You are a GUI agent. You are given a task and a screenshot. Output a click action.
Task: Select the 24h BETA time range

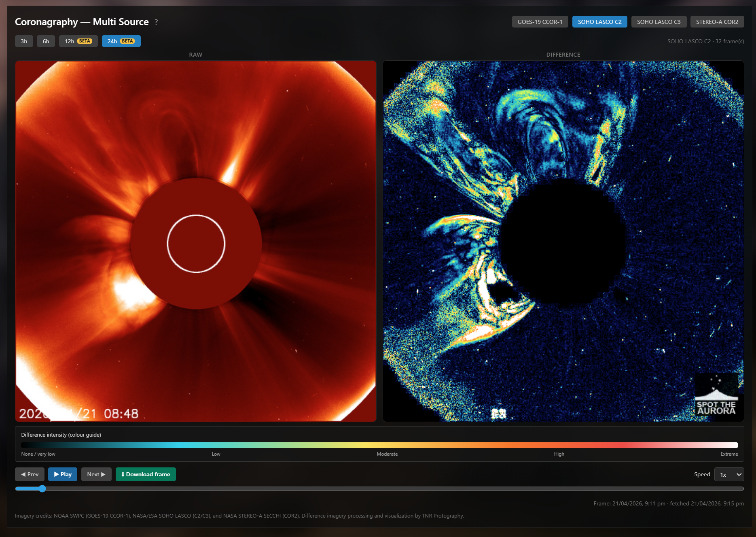tap(121, 41)
